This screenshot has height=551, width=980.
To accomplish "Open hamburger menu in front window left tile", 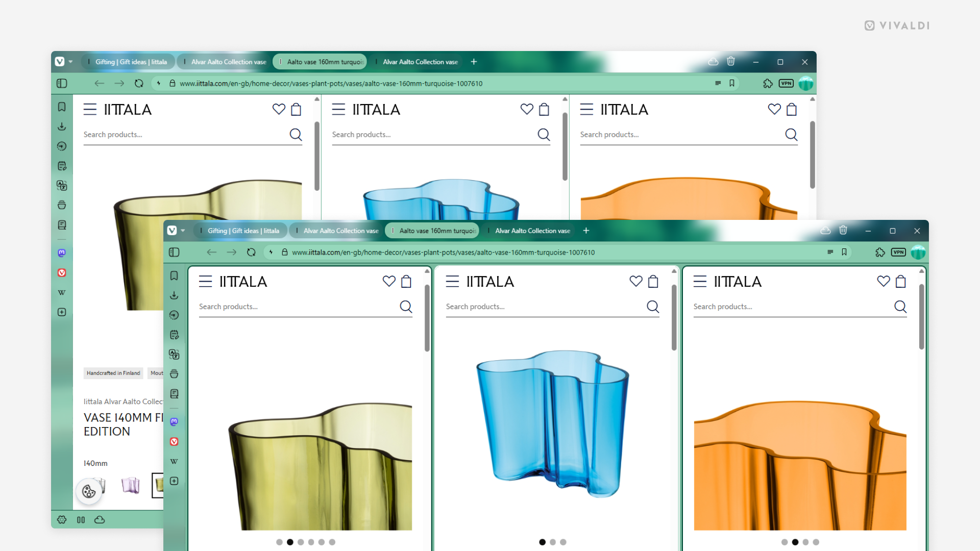I will click(x=205, y=281).
